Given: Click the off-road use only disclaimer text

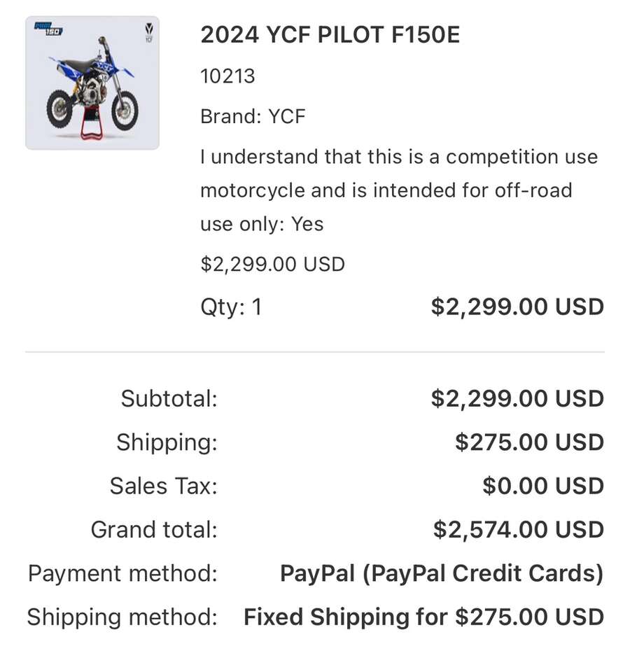Looking at the screenshot, I should [x=398, y=190].
